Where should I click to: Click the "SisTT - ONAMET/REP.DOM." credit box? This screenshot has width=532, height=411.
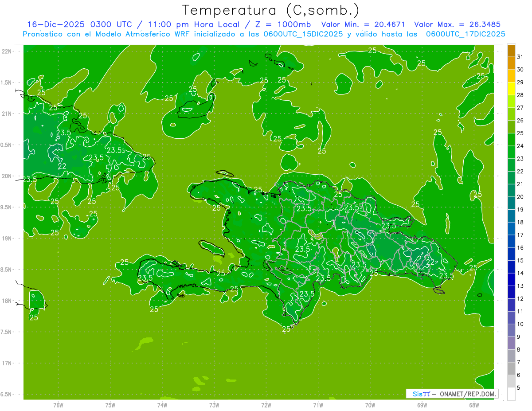pos(452,394)
